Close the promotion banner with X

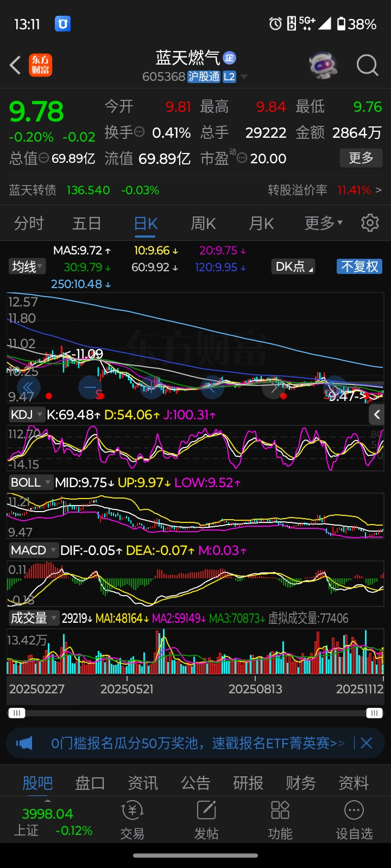tap(367, 743)
